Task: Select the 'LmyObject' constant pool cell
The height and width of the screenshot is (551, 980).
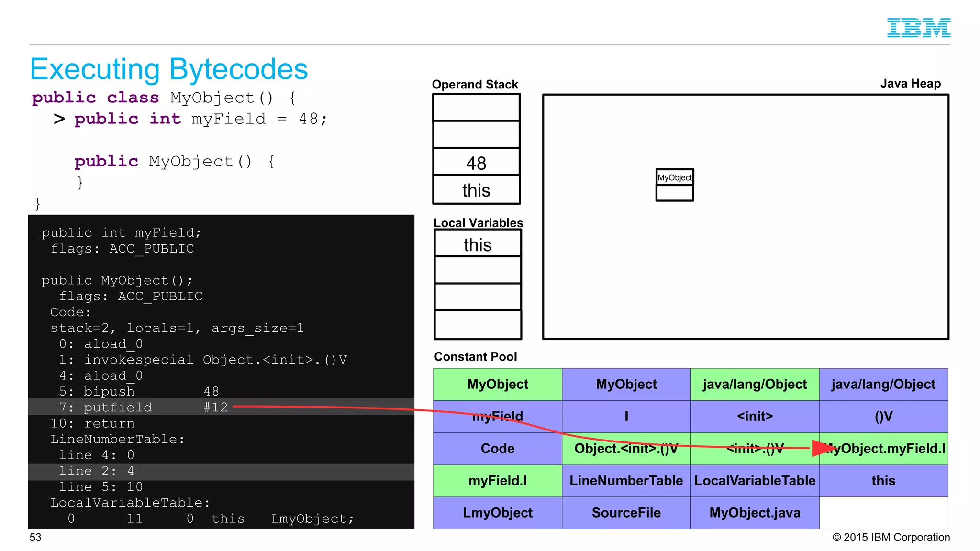Action: click(x=498, y=513)
